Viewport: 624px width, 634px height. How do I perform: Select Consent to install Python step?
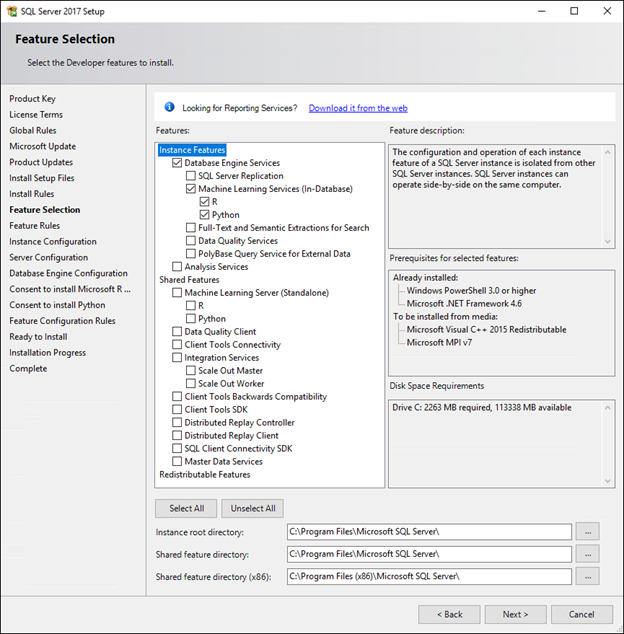(57, 305)
